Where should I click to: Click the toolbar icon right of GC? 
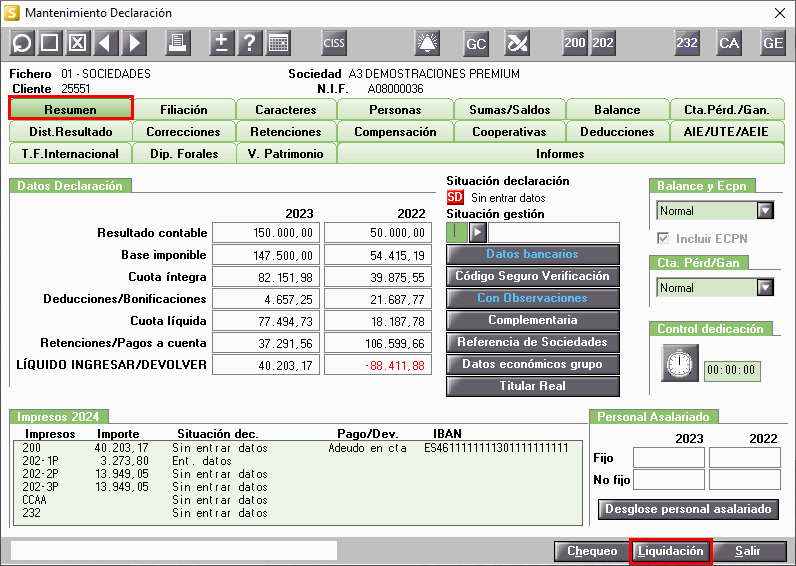517,43
